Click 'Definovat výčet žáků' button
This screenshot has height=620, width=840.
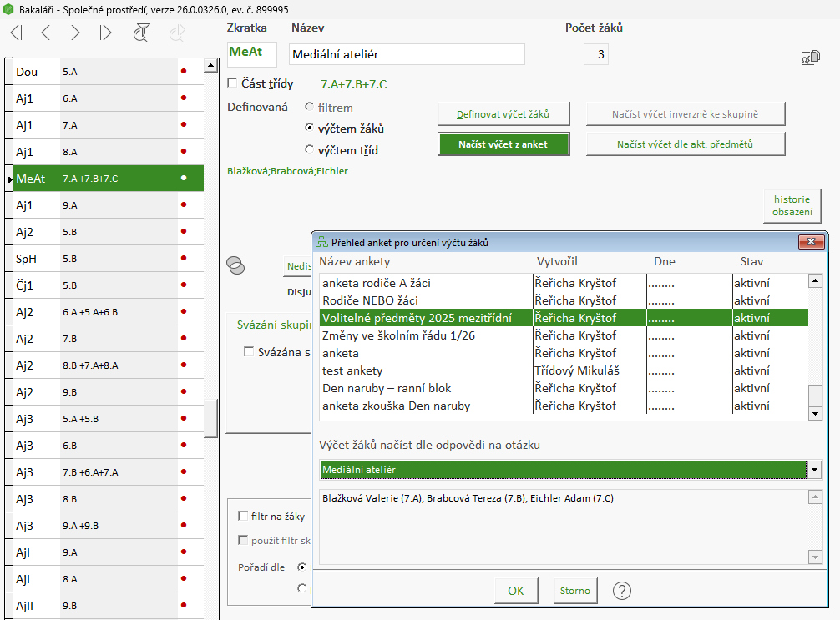click(503, 114)
